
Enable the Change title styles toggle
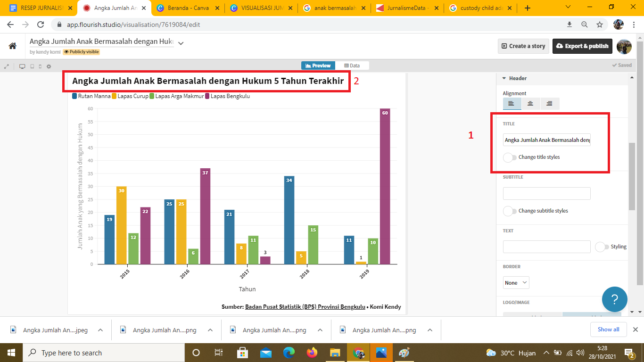[x=510, y=157]
